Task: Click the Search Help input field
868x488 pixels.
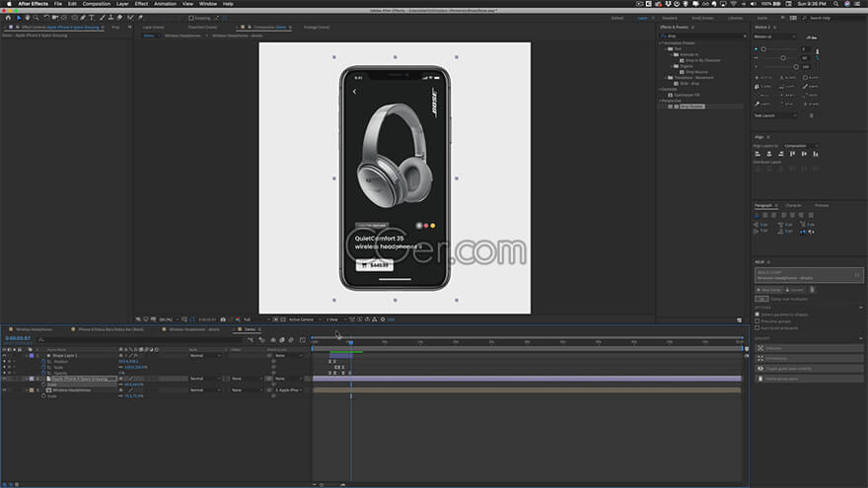Action: (833, 18)
